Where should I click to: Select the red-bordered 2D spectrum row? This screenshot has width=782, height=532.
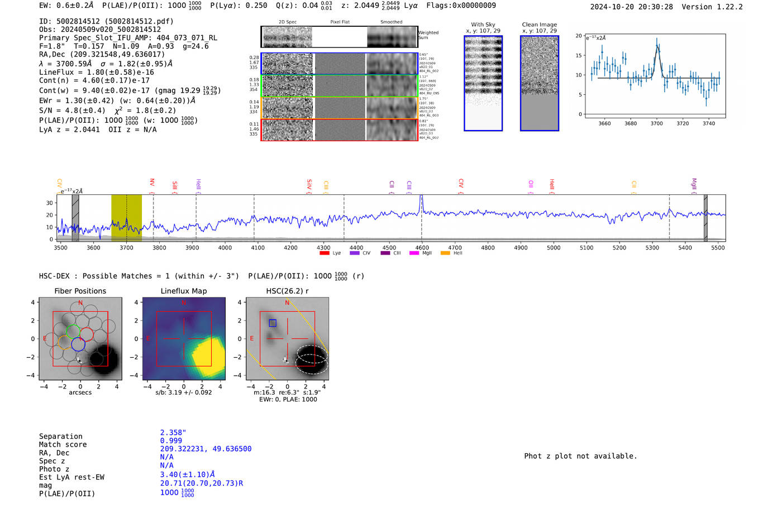[x=340, y=130]
